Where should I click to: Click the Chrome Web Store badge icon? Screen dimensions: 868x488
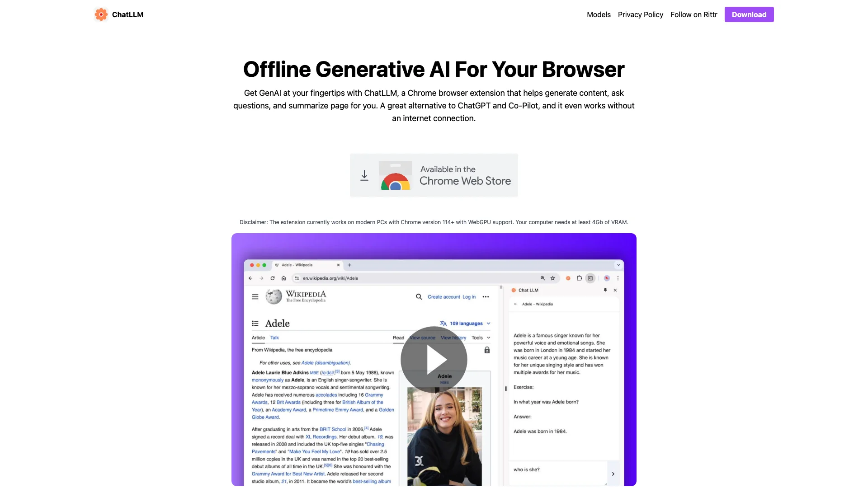coord(434,174)
